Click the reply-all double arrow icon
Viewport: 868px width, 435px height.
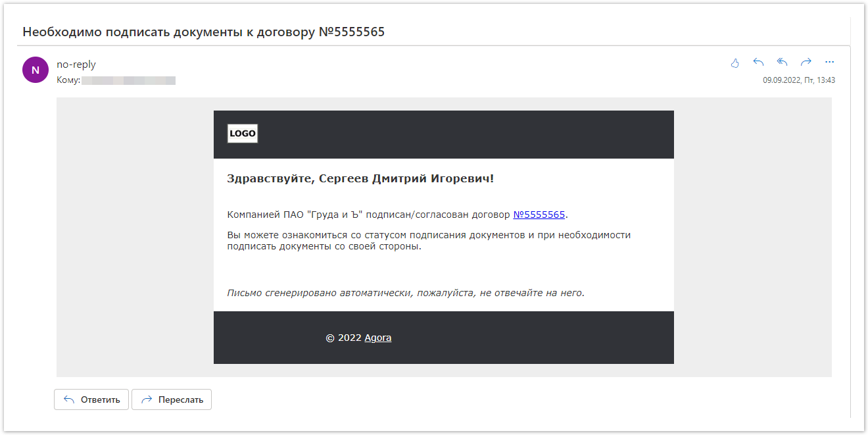[782, 62]
